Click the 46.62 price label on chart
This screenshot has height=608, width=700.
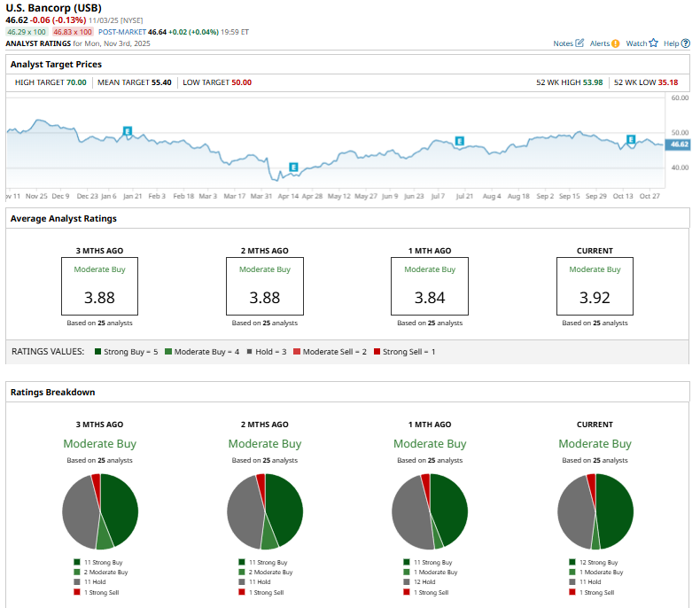(x=679, y=144)
